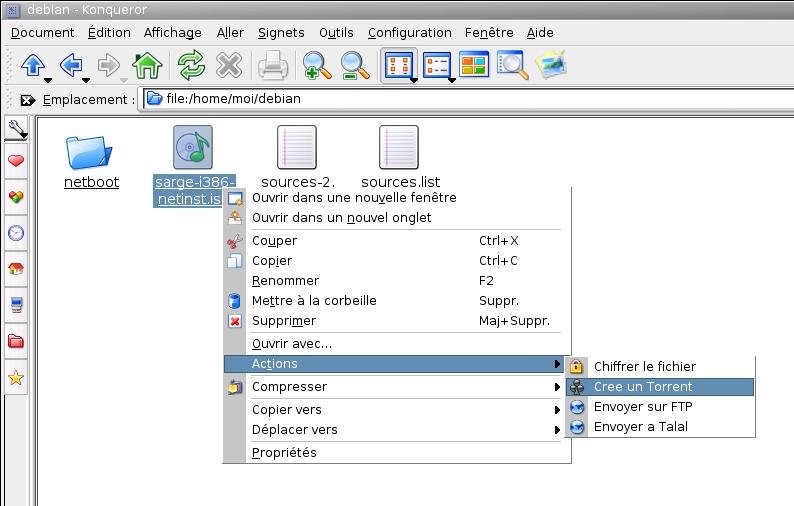Open the file size view magnifier icon
794x506 pixels.
[x=512, y=65]
